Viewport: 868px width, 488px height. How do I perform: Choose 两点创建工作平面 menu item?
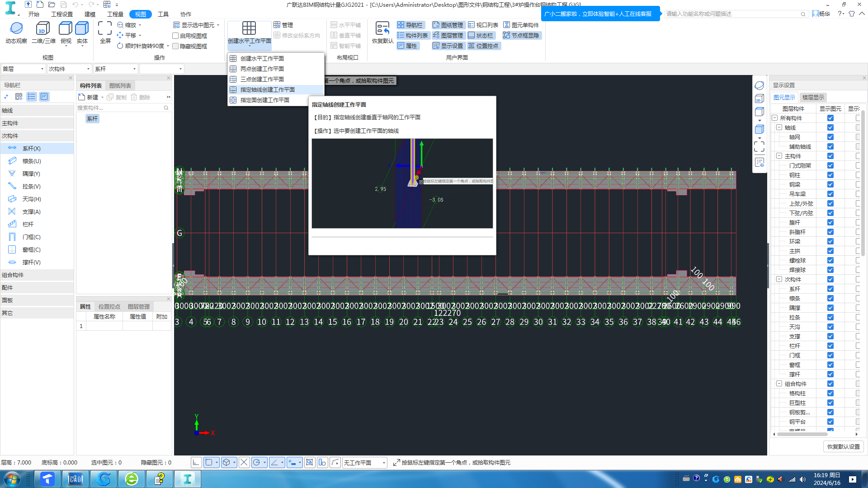pos(276,69)
